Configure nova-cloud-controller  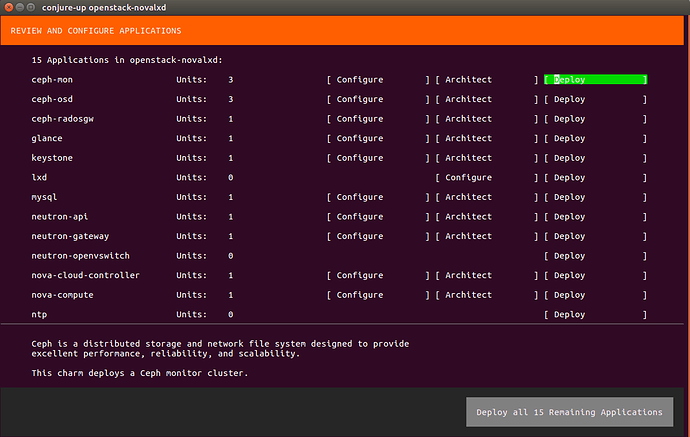tap(378, 275)
